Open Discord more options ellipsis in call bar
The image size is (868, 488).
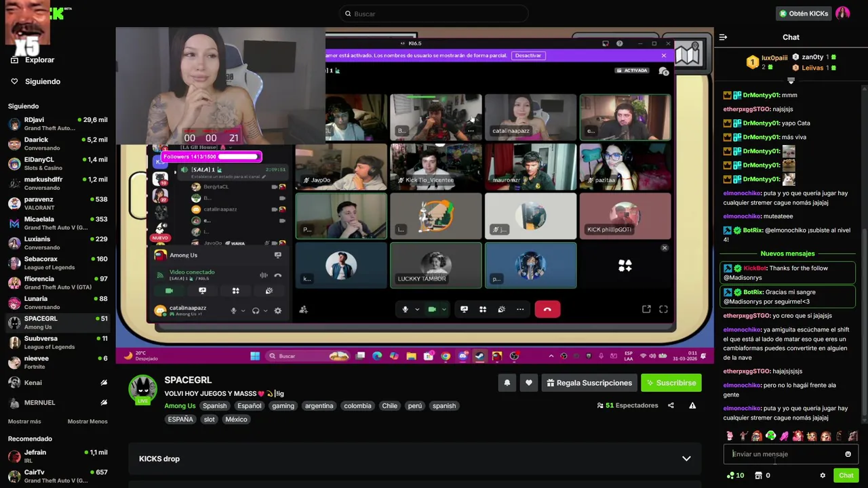point(520,310)
